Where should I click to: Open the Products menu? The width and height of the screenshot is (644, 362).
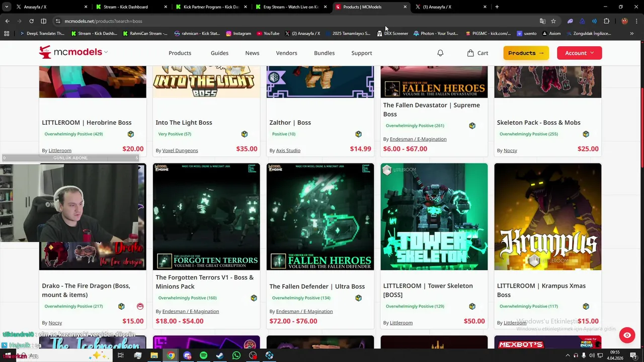tap(180, 53)
